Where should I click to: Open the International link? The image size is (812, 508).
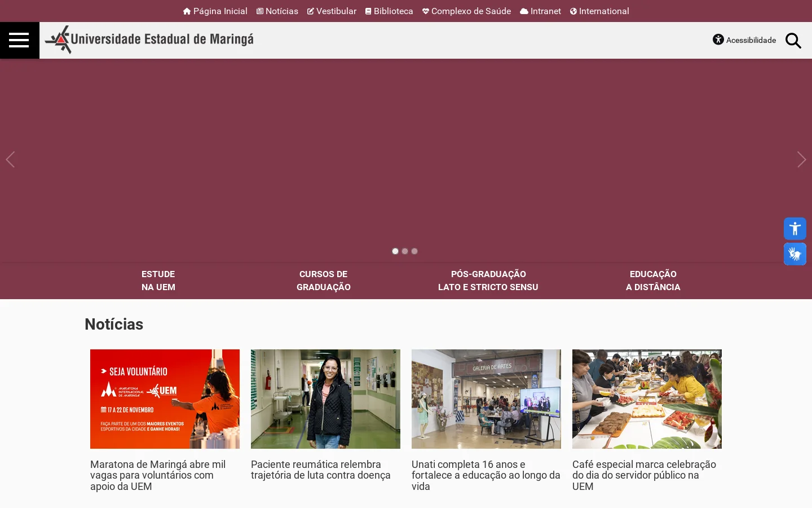coord(599,11)
